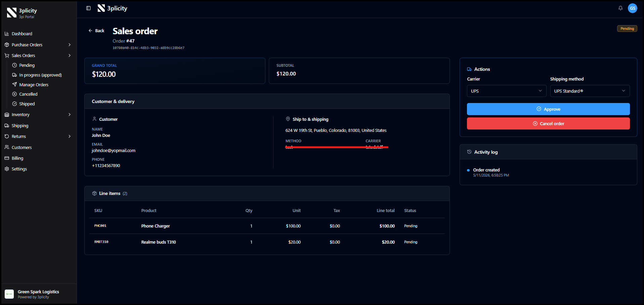Cancel the order with the red button

[548, 123]
